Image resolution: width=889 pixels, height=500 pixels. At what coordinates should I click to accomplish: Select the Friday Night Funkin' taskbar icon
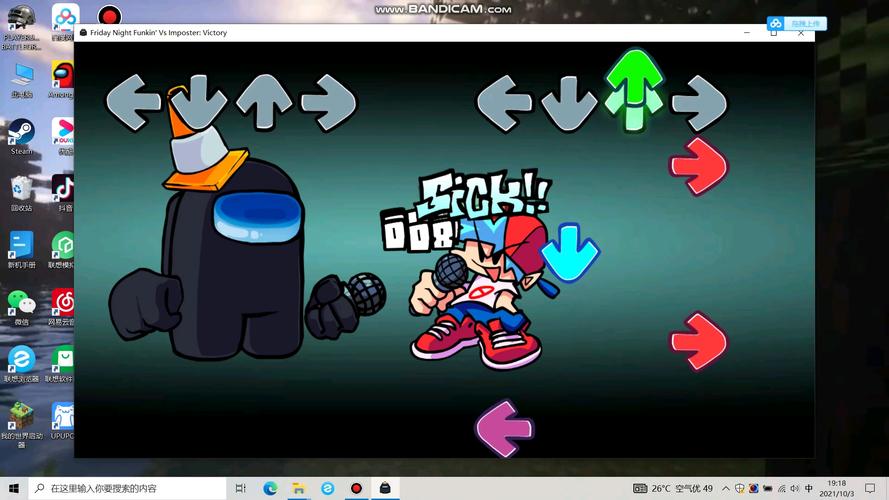tap(385, 488)
